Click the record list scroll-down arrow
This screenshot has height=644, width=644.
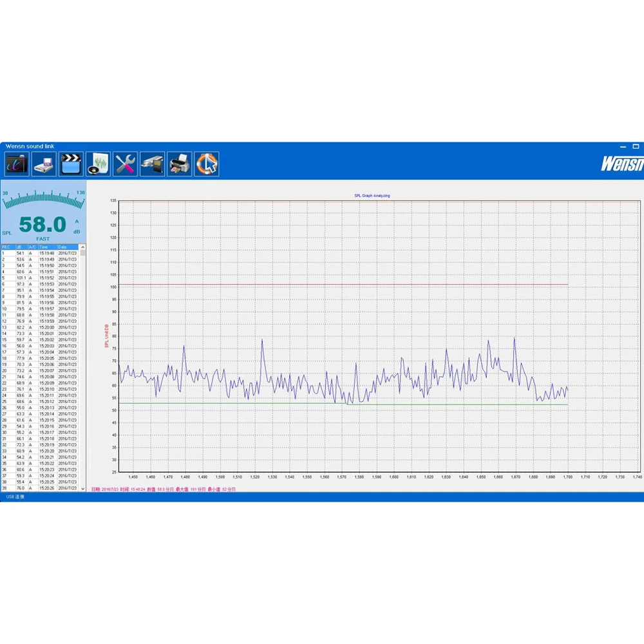pos(83,489)
